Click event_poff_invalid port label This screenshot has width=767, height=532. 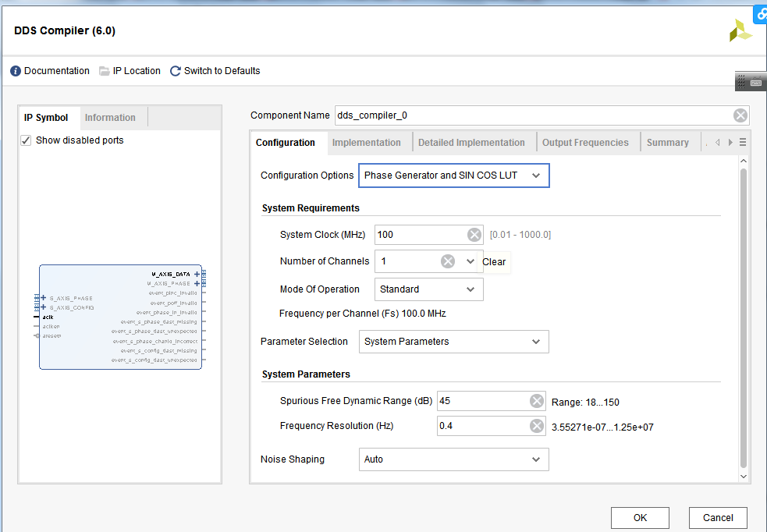(x=174, y=303)
